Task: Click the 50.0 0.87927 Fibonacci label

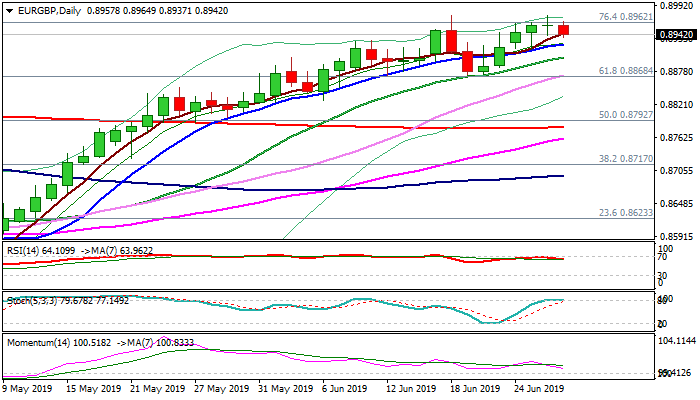Action: pos(625,115)
